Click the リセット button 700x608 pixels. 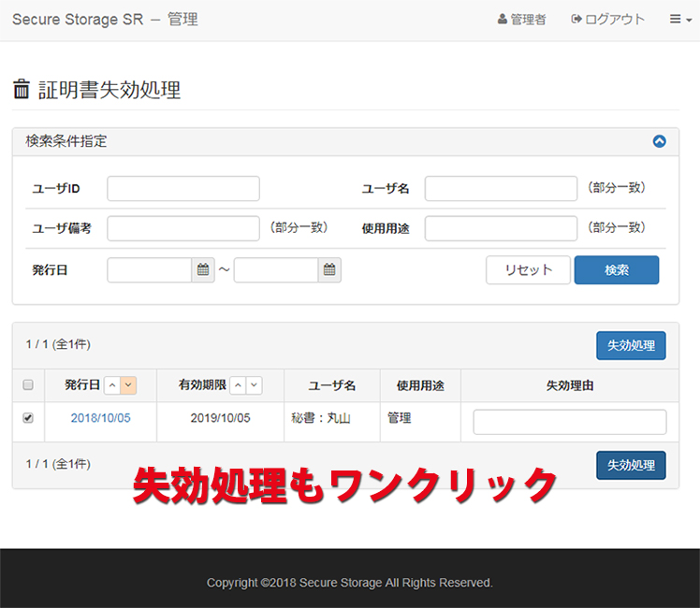(x=528, y=270)
